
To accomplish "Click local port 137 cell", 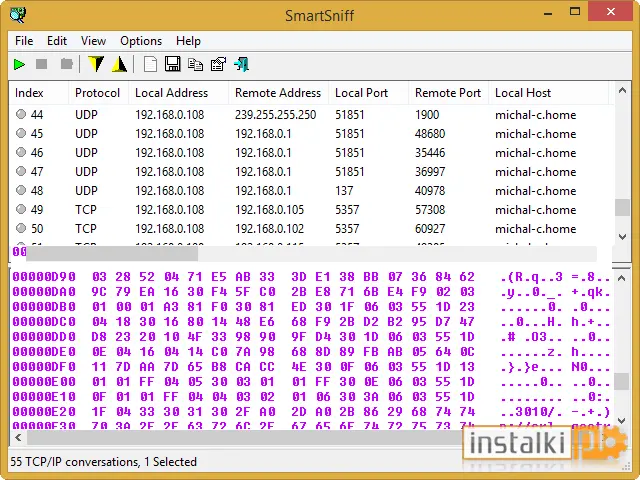I will 344,191.
